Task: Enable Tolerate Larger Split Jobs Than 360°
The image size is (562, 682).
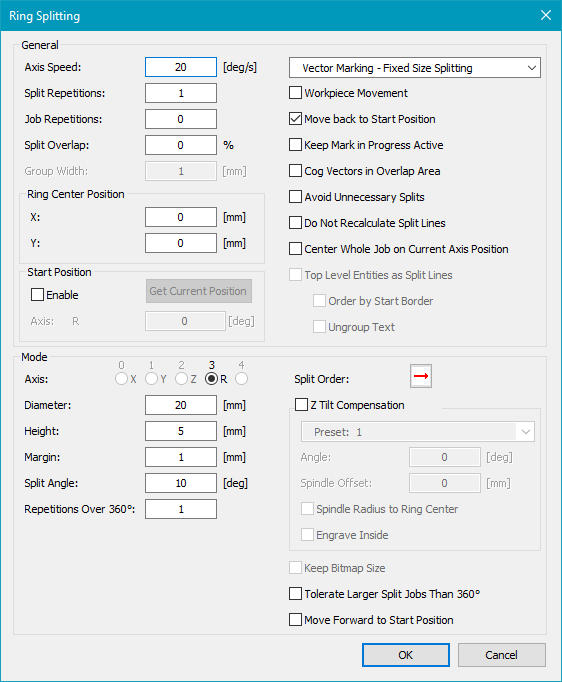Action: coord(295,594)
